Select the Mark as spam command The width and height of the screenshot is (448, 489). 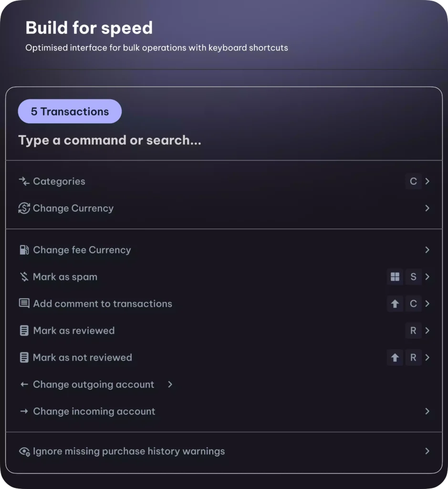(x=224, y=276)
